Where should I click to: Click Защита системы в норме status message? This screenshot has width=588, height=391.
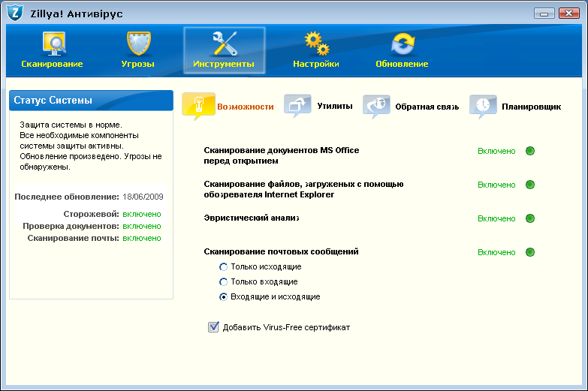(x=71, y=125)
